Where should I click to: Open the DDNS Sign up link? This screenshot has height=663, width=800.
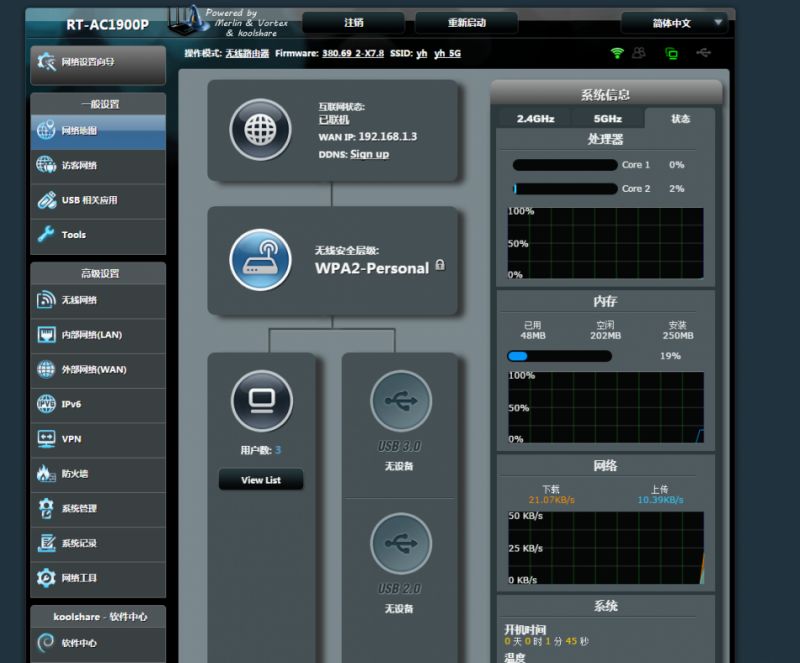pyautogui.click(x=369, y=154)
